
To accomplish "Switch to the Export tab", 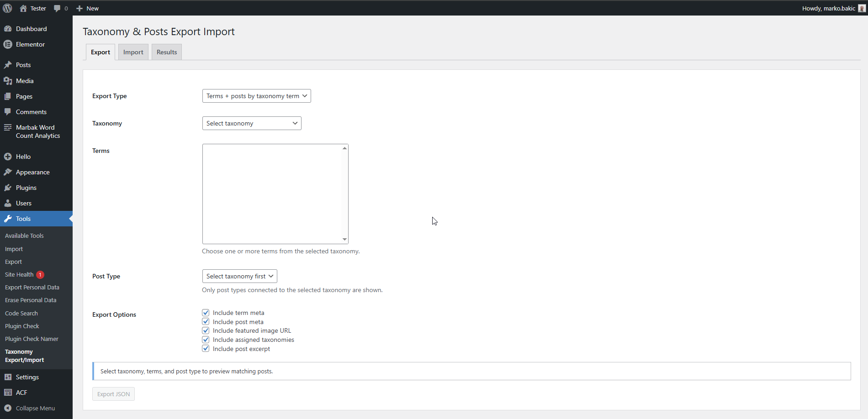I will click(x=101, y=52).
